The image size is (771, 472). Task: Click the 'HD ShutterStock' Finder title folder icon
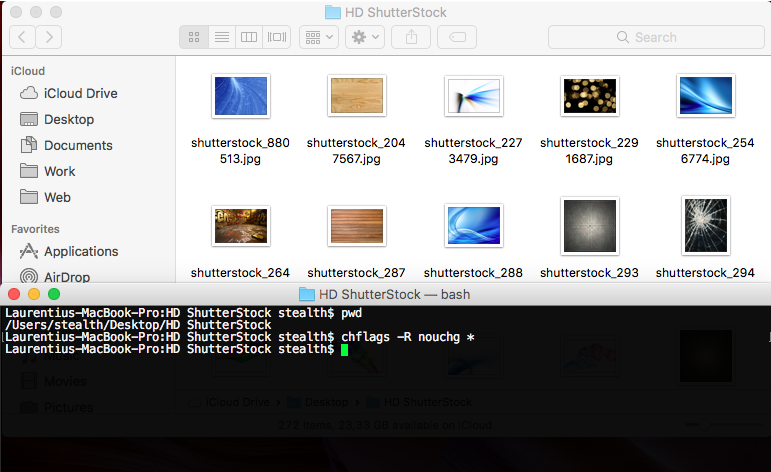pyautogui.click(x=333, y=12)
